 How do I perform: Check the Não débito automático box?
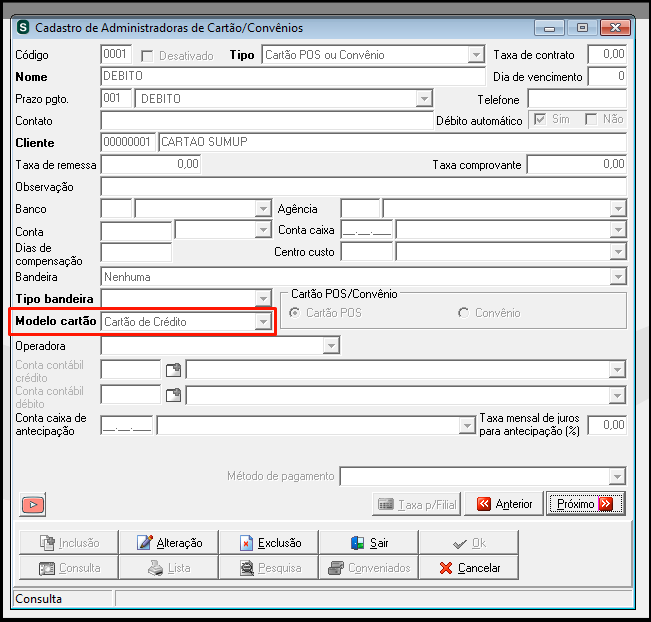coord(591,120)
